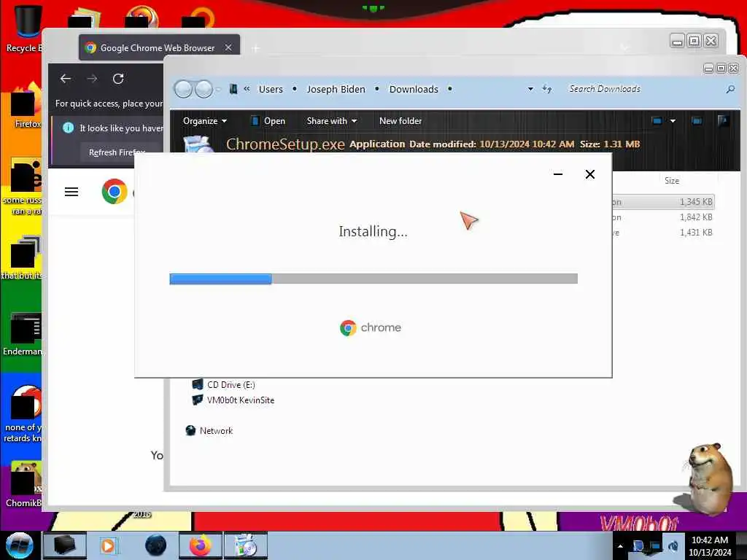Reload the page in Firefox
Screen dimensions: 747x560
coord(118,79)
